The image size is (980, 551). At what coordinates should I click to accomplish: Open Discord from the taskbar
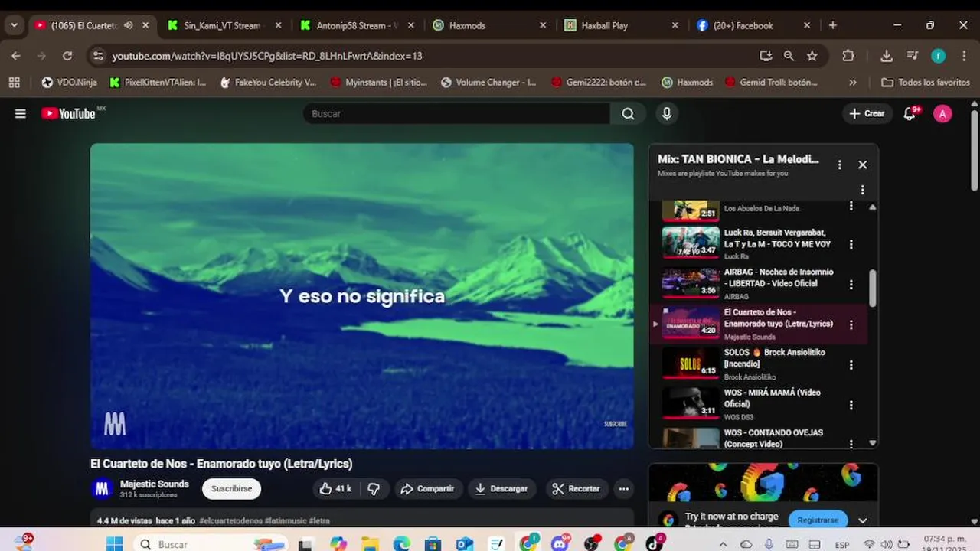(x=560, y=544)
